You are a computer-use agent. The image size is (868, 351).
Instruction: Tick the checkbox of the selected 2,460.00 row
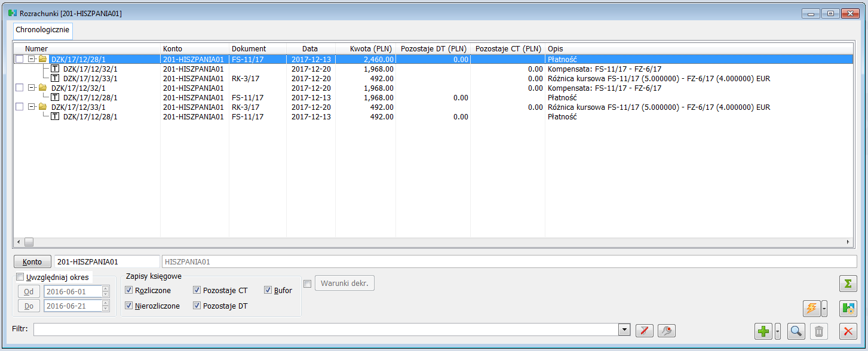[x=19, y=59]
